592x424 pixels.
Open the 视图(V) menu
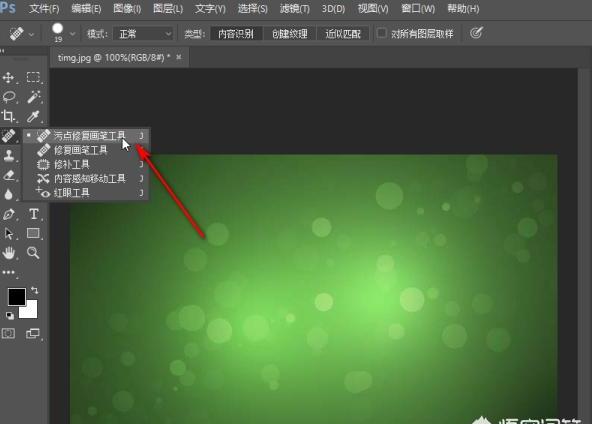[373, 8]
